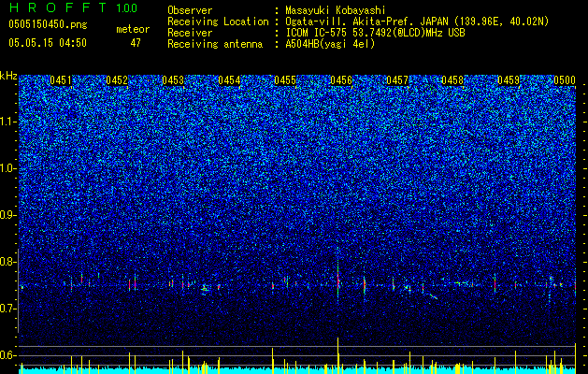Click the 0459 time marker
Screen dimensions: 588x374
(x=509, y=80)
